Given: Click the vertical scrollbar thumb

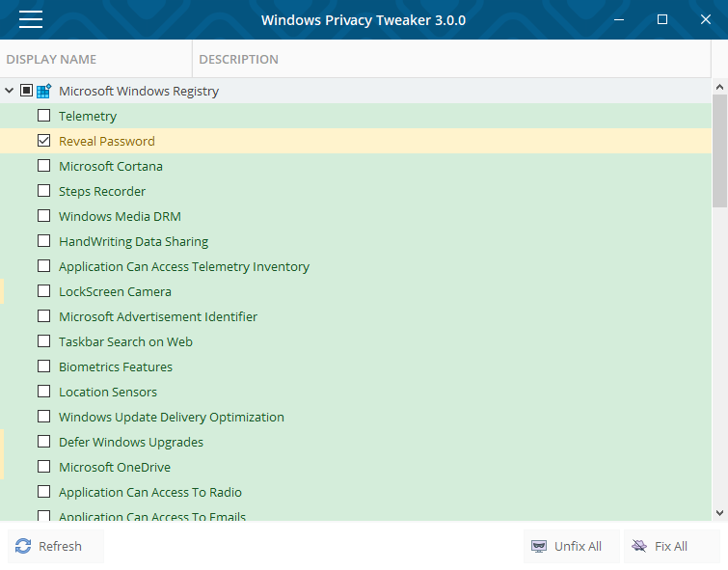Looking at the screenshot, I should [x=719, y=149].
